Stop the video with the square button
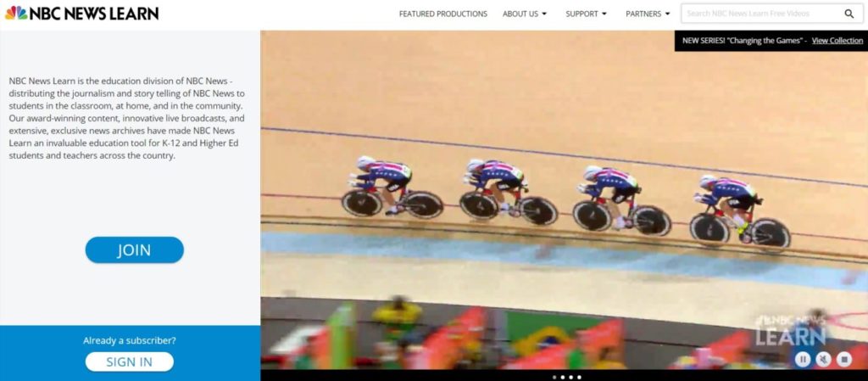The image size is (868, 381). point(843,360)
